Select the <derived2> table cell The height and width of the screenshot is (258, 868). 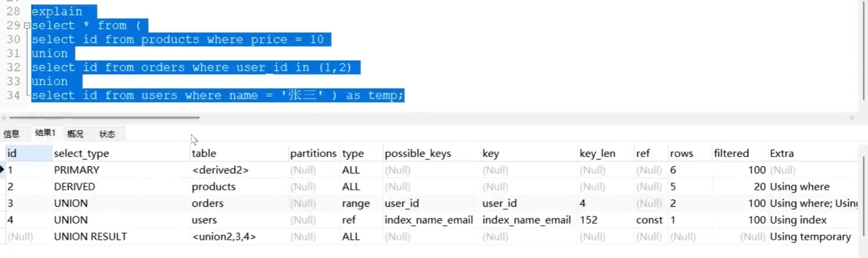tap(221, 170)
